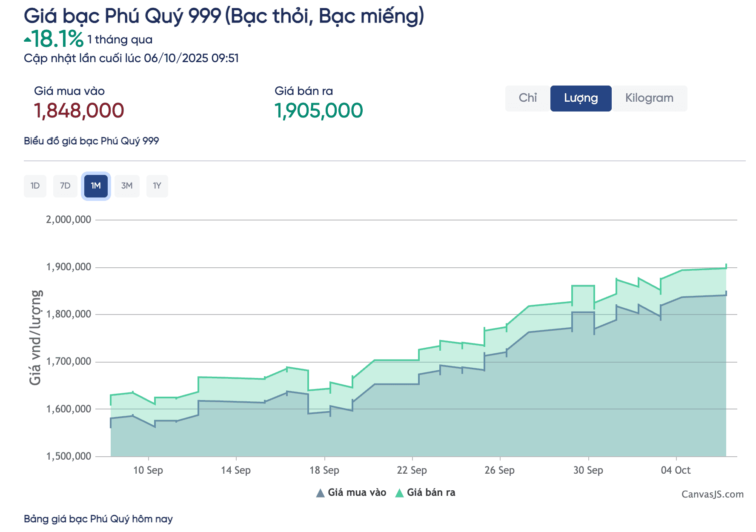
Task: Select the 1D time range
Action: click(x=35, y=186)
